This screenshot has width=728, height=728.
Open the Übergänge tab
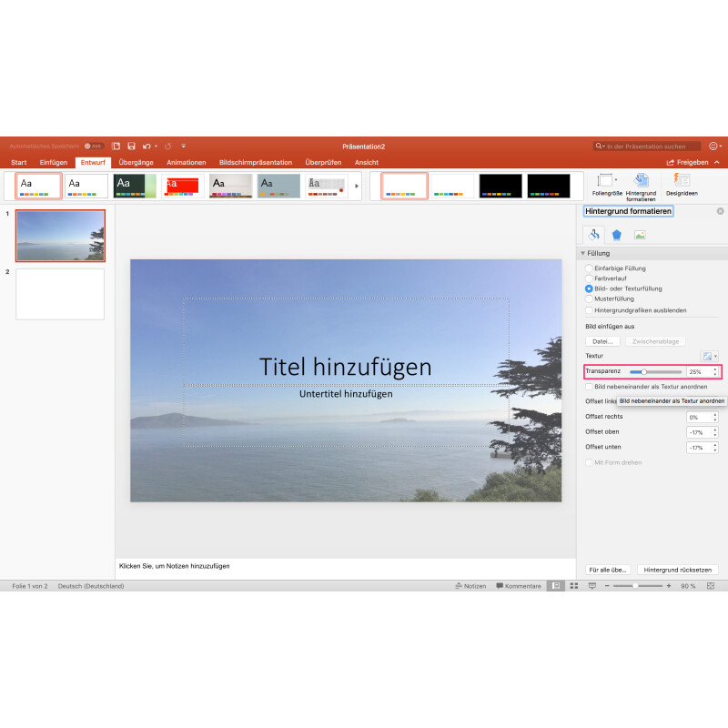(136, 162)
